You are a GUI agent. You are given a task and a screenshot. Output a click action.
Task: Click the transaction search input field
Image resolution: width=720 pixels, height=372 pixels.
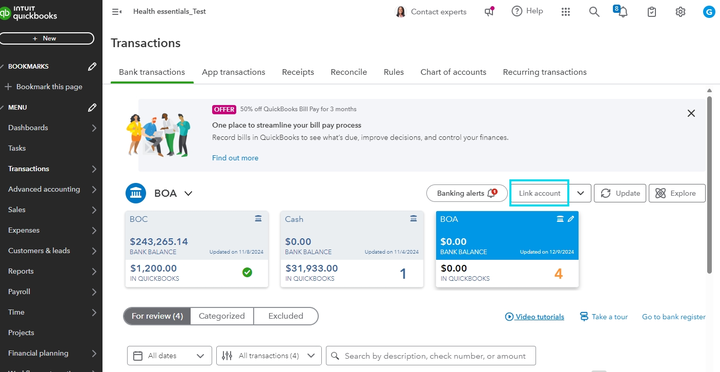[431, 355]
